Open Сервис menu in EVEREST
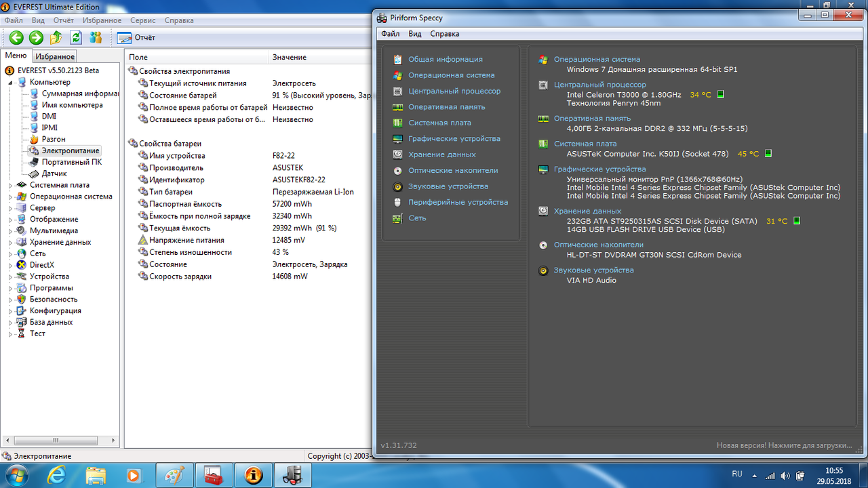Image resolution: width=868 pixels, height=488 pixels. coord(143,20)
